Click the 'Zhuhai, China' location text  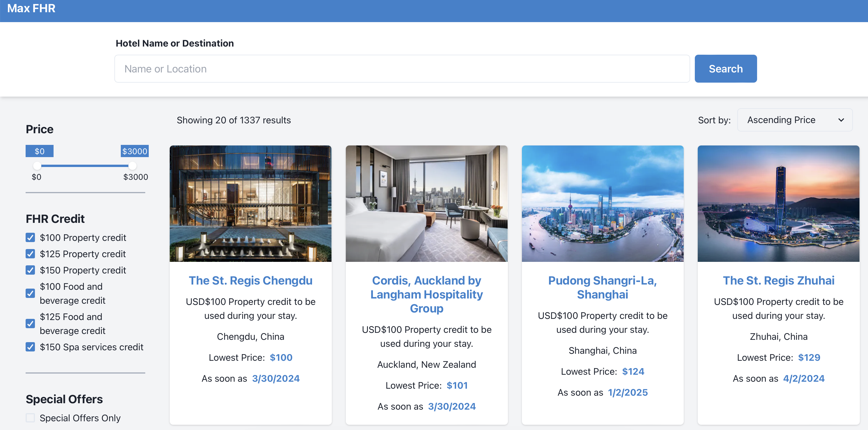[778, 336]
